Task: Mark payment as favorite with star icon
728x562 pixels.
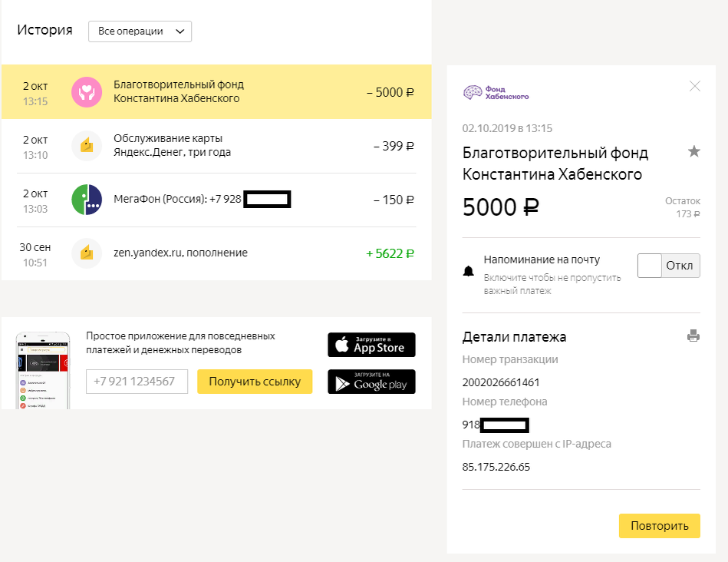Action: (694, 152)
